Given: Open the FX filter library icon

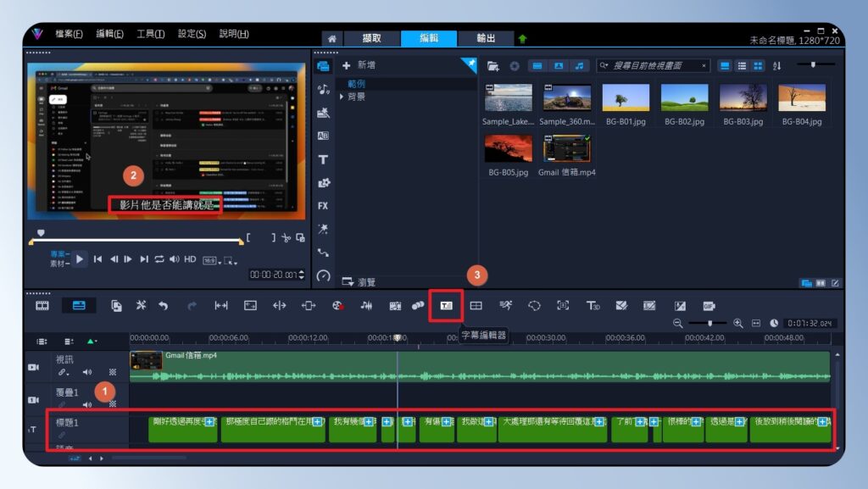Looking at the screenshot, I should point(323,206).
